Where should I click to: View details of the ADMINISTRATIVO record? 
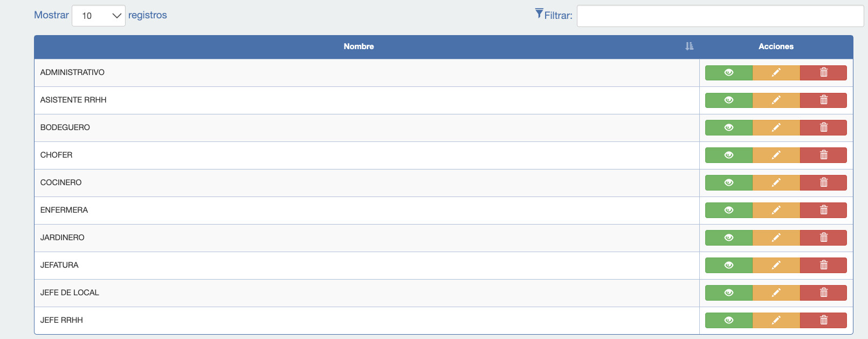[728, 73]
